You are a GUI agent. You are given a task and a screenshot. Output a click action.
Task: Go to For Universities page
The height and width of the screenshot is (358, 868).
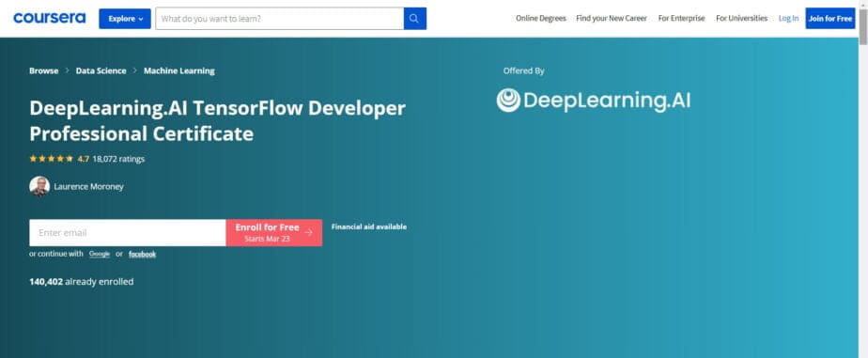pyautogui.click(x=741, y=18)
